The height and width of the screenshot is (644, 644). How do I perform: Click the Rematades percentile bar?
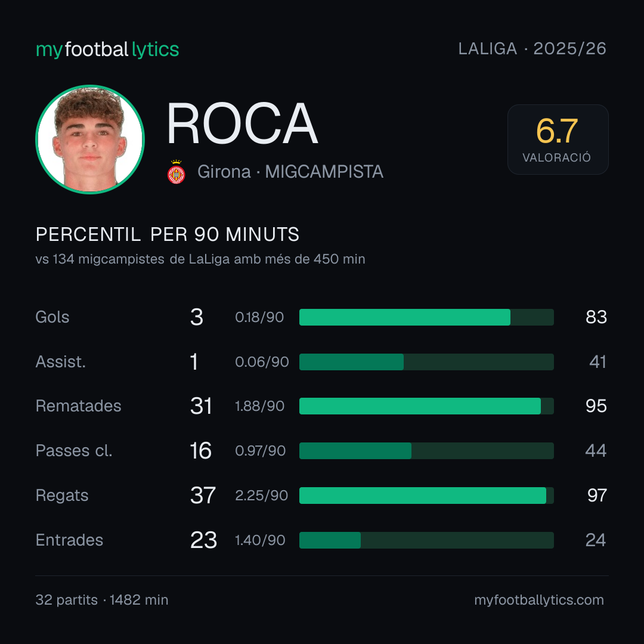pos(426,406)
